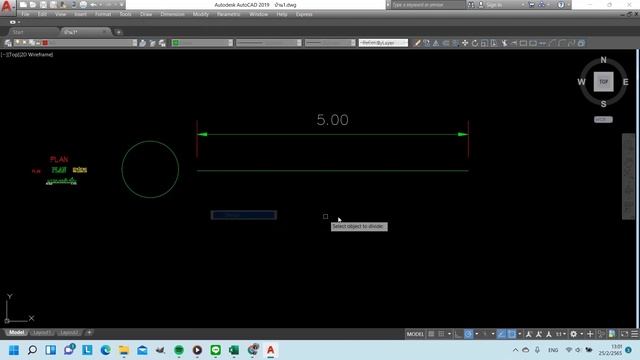Click the Windows Start button
This screenshot has height=360, width=640.
pos(14,350)
